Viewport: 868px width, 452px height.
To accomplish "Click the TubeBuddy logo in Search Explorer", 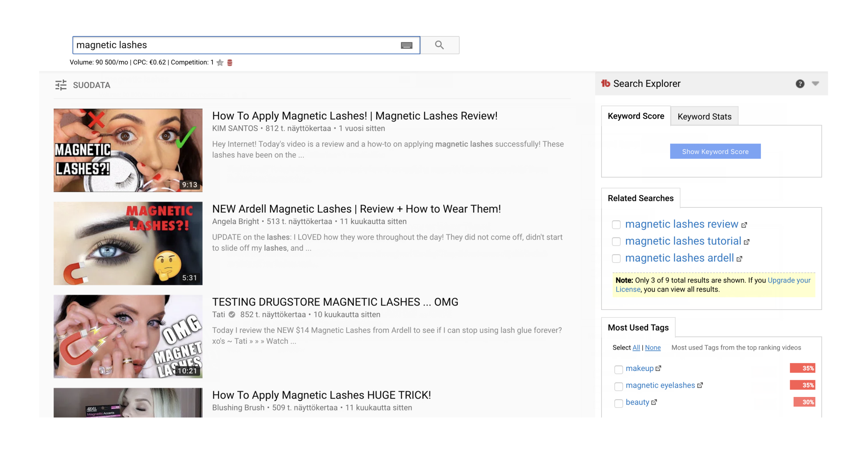I will click(x=605, y=83).
